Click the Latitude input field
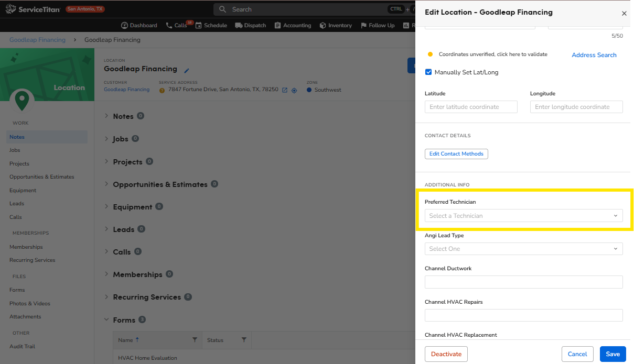 tap(471, 107)
